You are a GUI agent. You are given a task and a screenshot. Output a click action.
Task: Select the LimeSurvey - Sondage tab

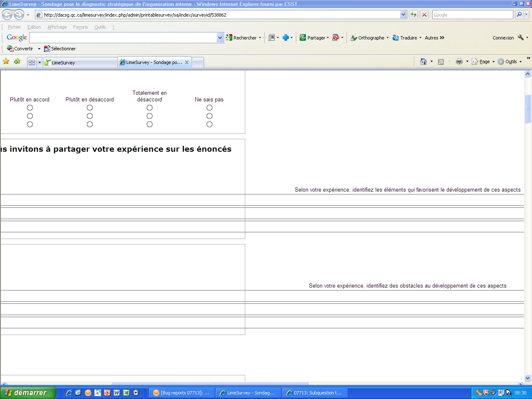155,62
